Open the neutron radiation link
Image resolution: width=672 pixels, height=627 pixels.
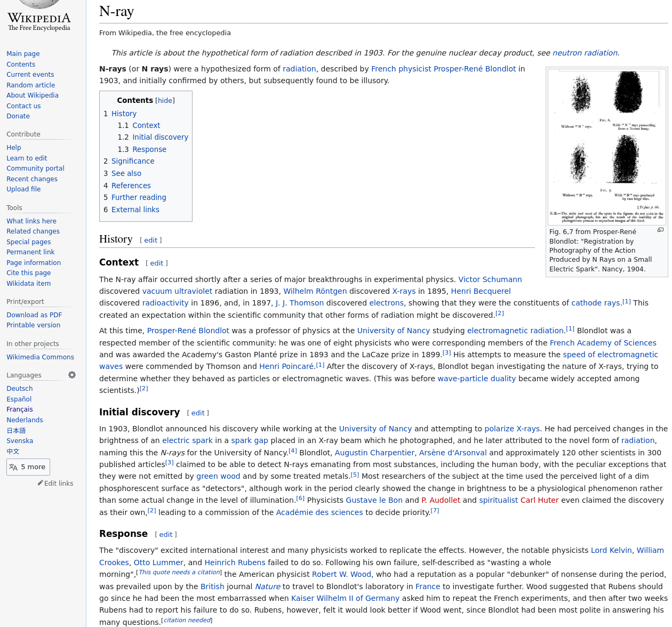pyautogui.click(x=585, y=53)
